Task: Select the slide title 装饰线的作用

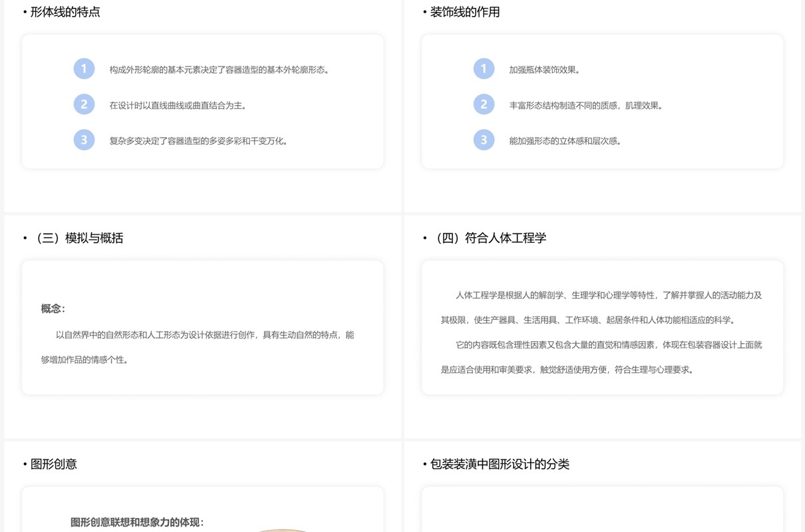Action: coord(465,12)
